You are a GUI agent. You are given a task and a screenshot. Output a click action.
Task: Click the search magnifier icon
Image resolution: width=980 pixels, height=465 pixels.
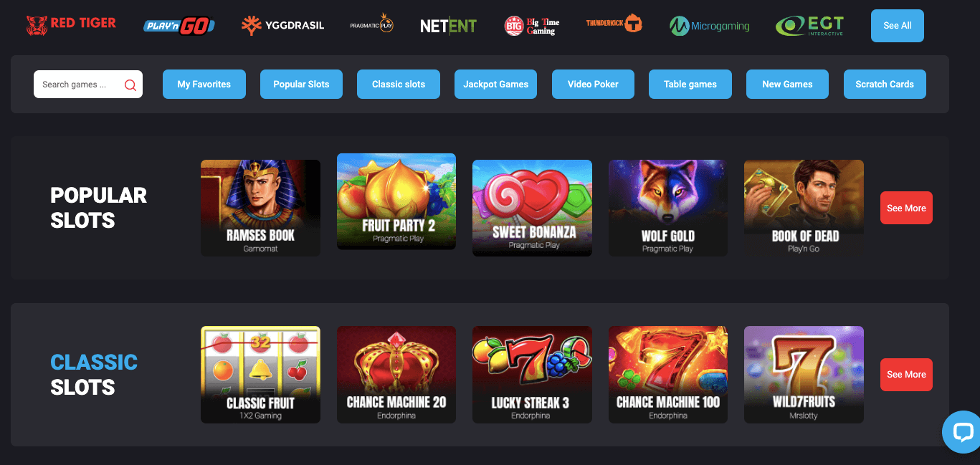[x=130, y=85]
